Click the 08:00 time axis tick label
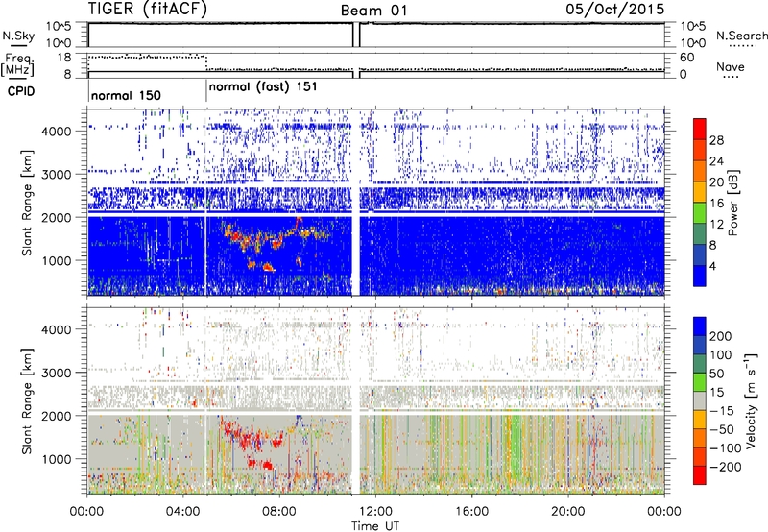 [x=279, y=512]
